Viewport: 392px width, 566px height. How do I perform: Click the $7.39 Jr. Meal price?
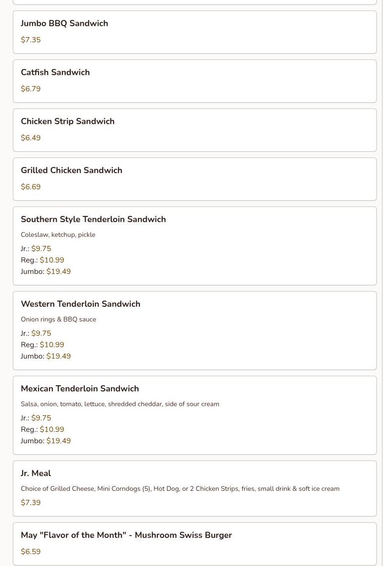30,503
